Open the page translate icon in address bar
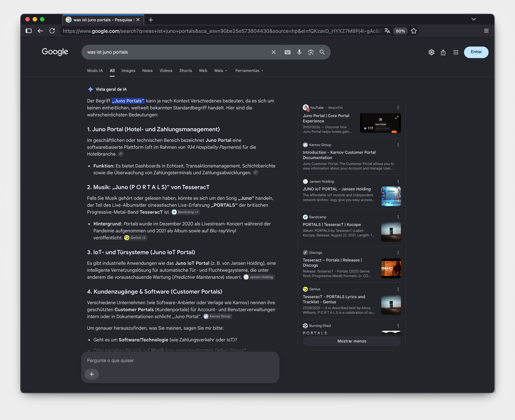Image resolution: width=515 pixels, height=420 pixels. point(387,31)
